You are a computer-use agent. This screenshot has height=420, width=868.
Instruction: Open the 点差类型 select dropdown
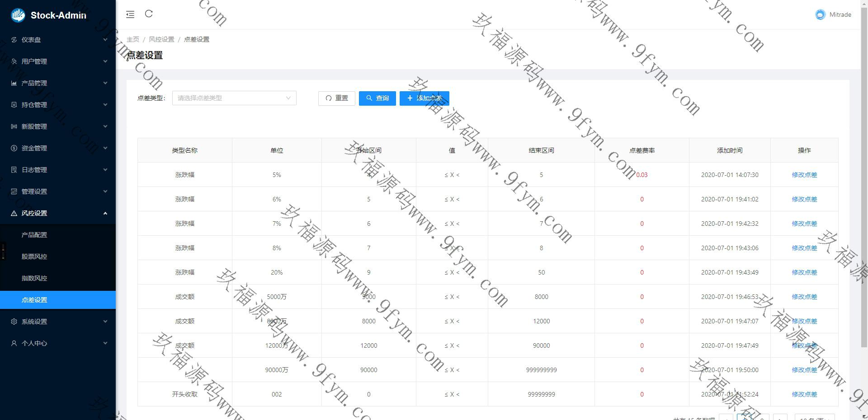click(x=234, y=98)
